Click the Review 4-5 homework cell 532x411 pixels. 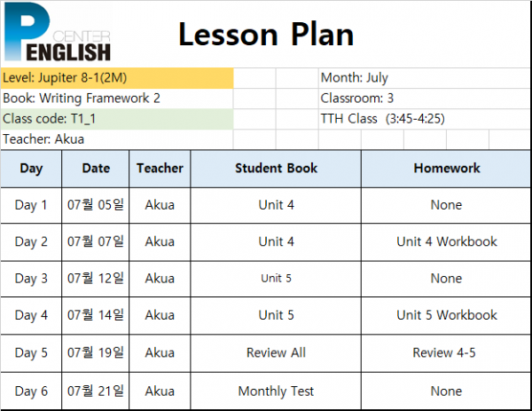(446, 353)
